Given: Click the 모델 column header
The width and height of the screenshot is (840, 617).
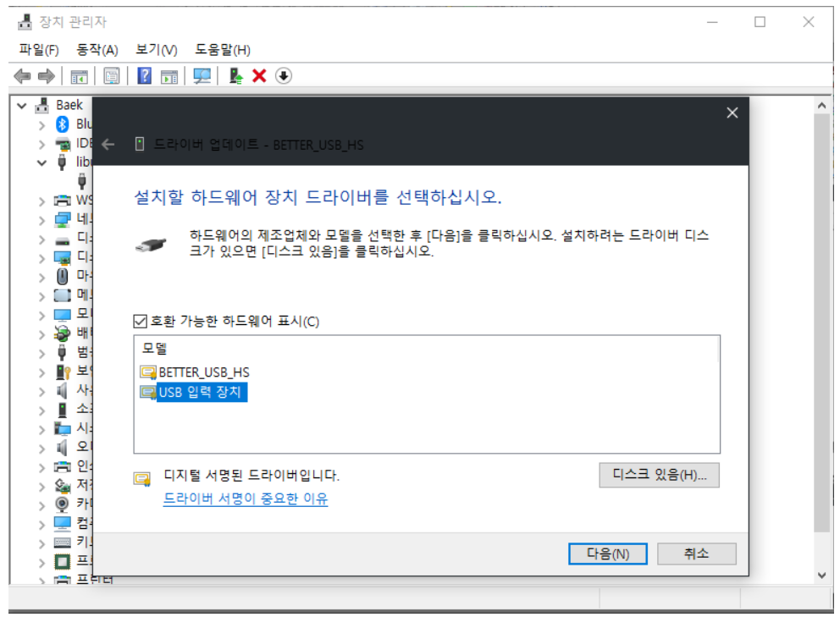Looking at the screenshot, I should click(x=154, y=349).
